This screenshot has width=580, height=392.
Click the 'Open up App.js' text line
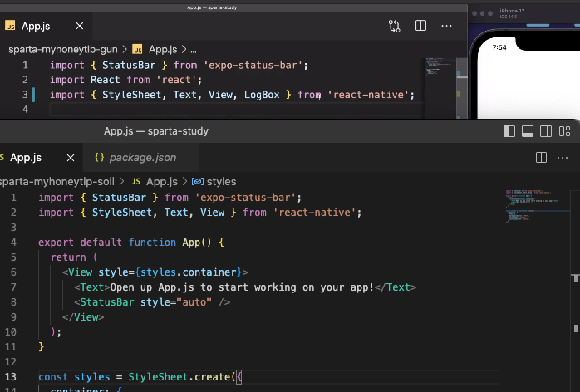245,287
